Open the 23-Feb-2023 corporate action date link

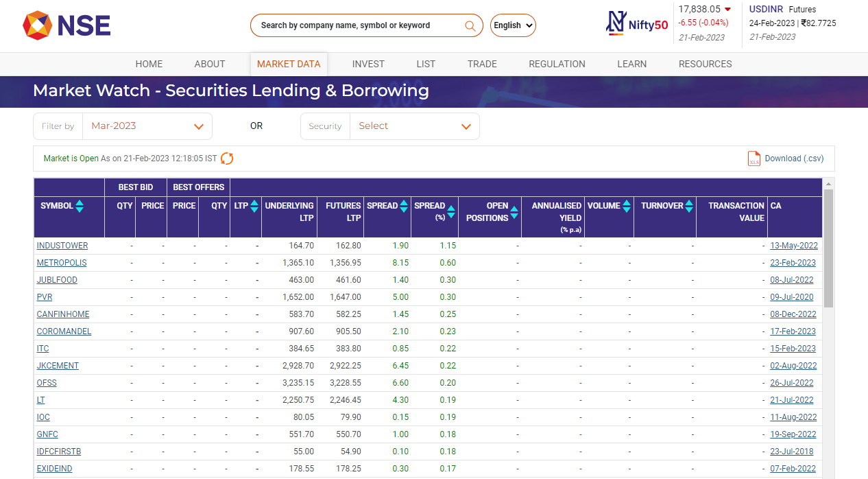point(793,263)
